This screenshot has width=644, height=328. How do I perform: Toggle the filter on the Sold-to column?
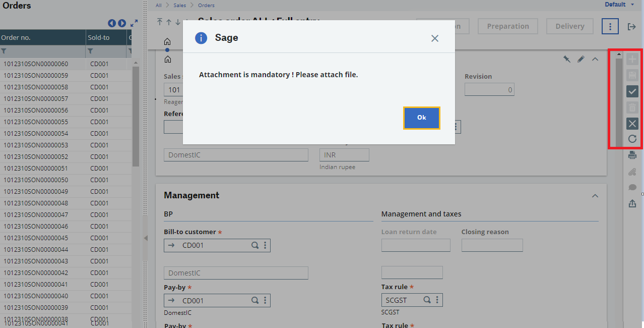pyautogui.click(x=90, y=51)
